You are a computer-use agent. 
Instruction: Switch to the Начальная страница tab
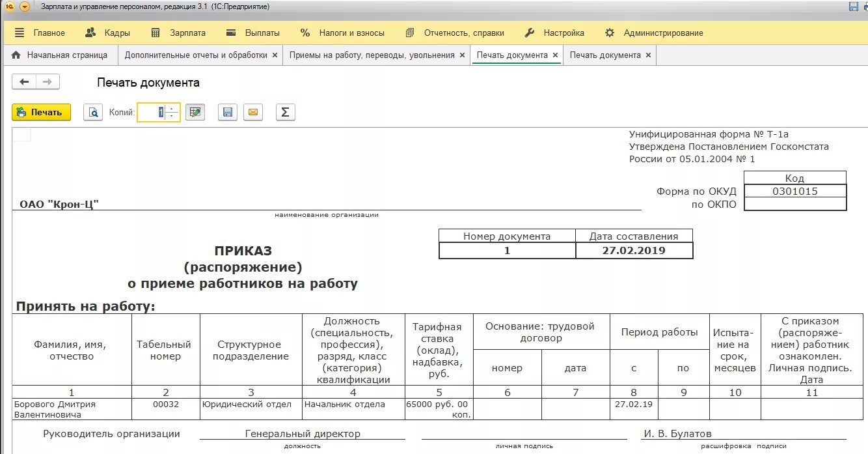click(60, 55)
